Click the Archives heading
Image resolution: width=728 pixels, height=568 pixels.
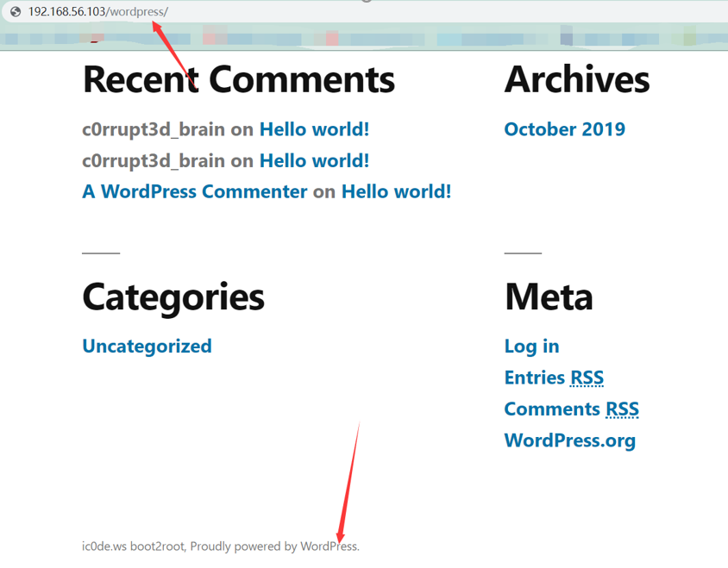(x=577, y=79)
